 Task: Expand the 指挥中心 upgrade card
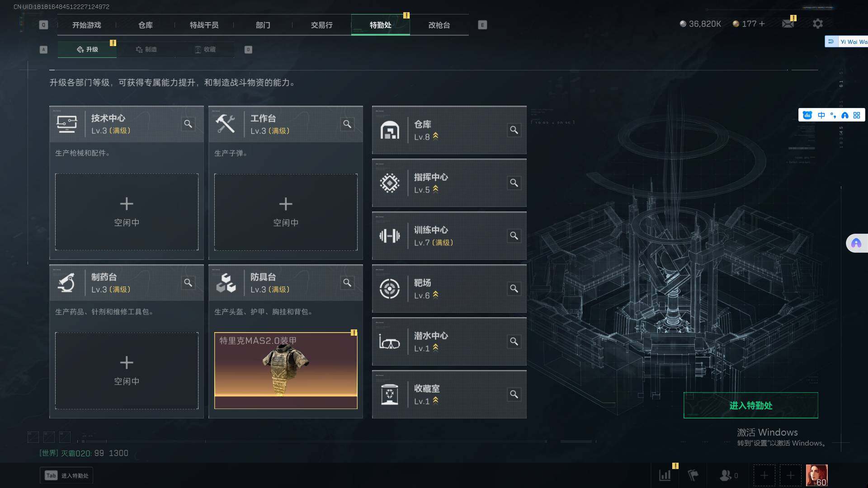coord(449,183)
